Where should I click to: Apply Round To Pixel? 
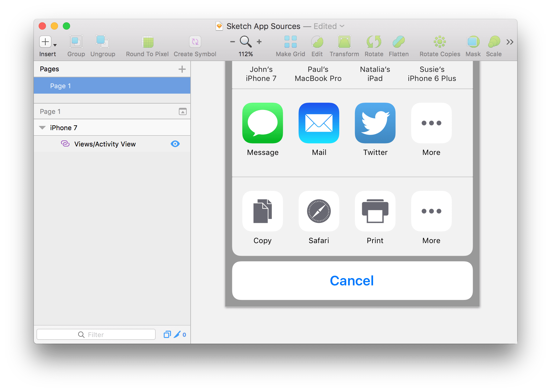coord(147,42)
